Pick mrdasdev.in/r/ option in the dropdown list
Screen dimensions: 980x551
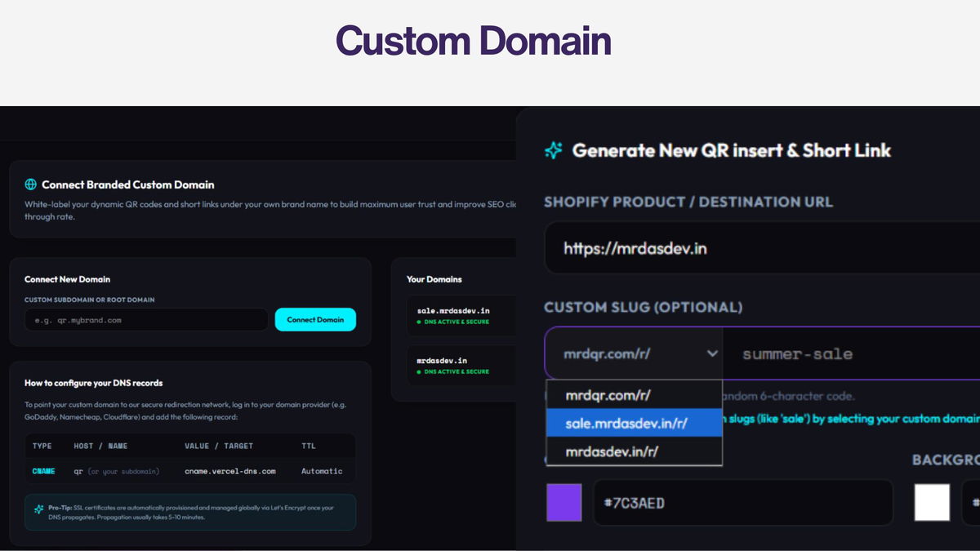point(634,451)
